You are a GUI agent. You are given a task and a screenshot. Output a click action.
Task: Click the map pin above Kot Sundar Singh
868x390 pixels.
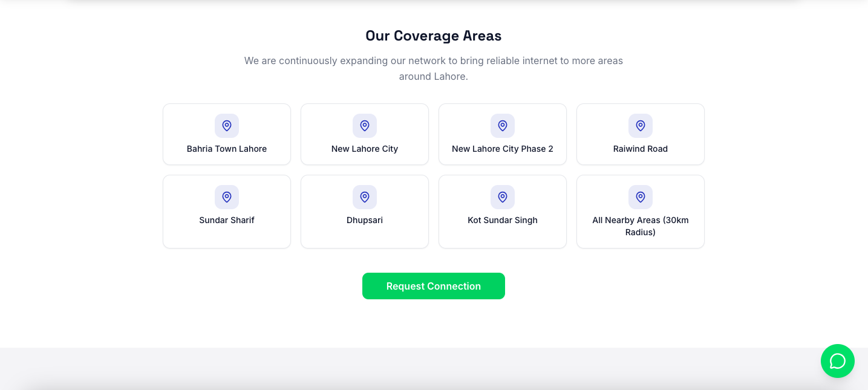503,197
